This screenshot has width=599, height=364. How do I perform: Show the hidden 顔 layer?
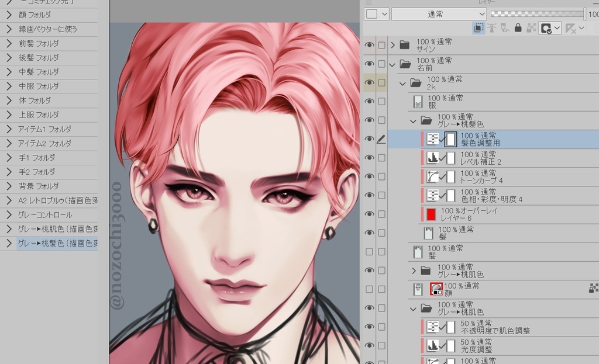click(x=369, y=289)
